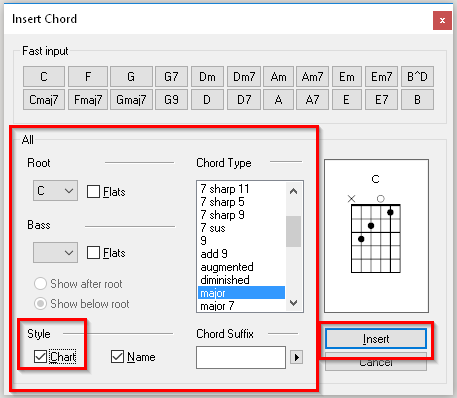The width and height of the screenshot is (457, 398).
Task: Click the Fmaj7 chord button
Action: pyautogui.click(x=88, y=99)
